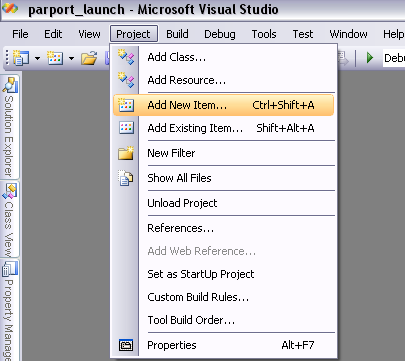The image size is (405, 361).
Task: Select Add Existing Item… entry
Action: point(223,128)
